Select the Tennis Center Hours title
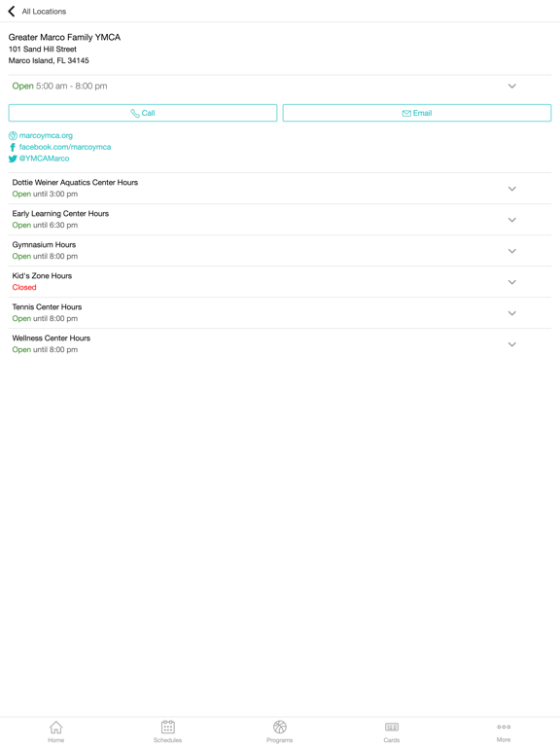Viewport: 560px width, 747px height. click(x=47, y=306)
